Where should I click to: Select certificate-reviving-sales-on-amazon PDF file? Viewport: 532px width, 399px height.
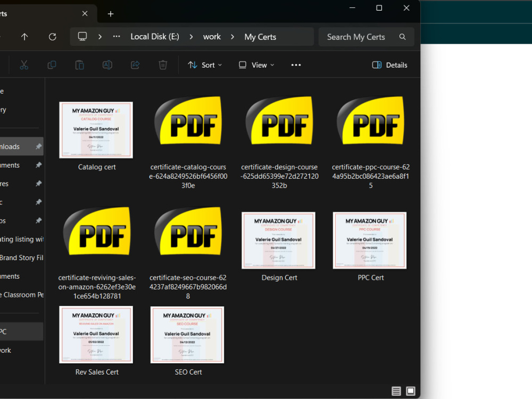[97, 253]
